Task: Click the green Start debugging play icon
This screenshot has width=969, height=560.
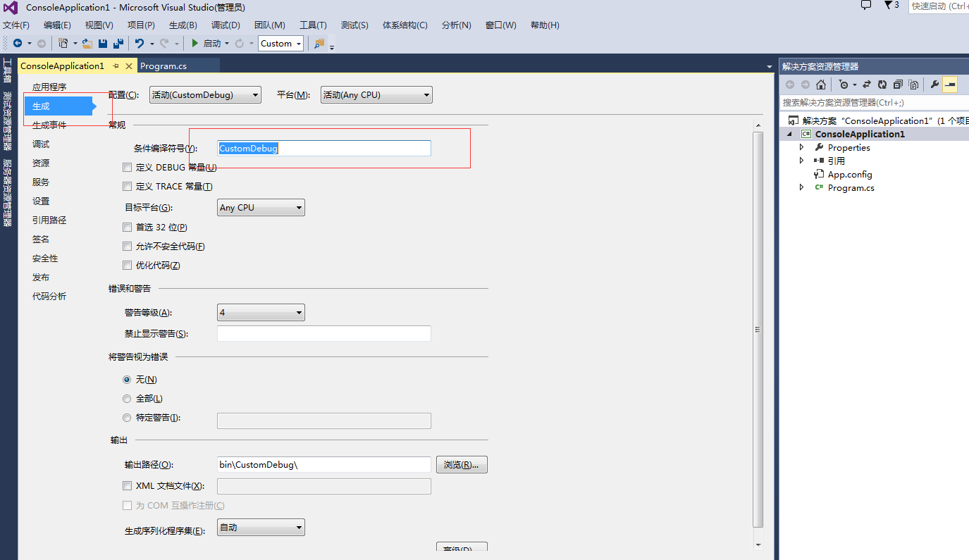Action: pyautogui.click(x=195, y=44)
